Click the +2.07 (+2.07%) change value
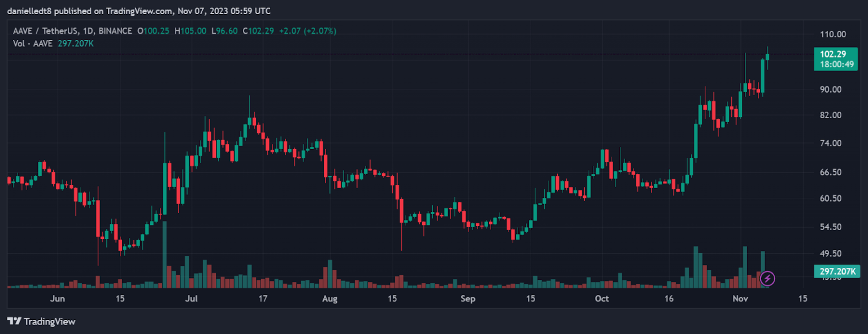Screen dimensions: 868x334 (305, 31)
